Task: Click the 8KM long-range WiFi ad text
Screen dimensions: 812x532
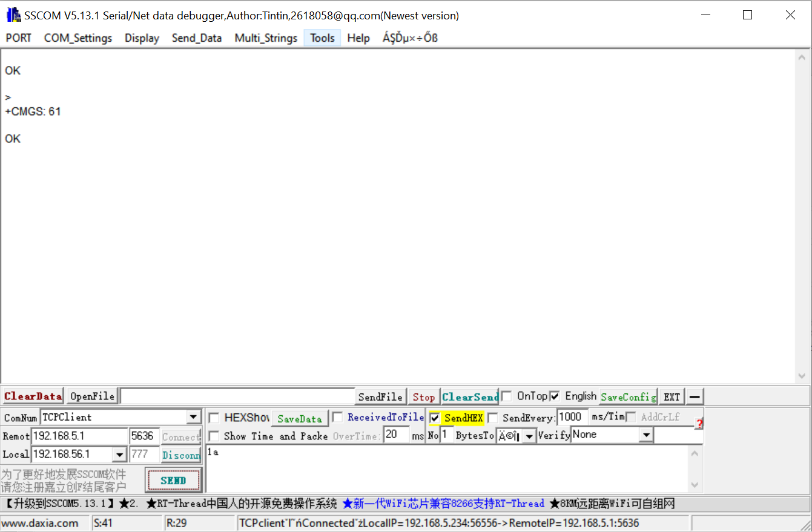Action: click(x=612, y=504)
